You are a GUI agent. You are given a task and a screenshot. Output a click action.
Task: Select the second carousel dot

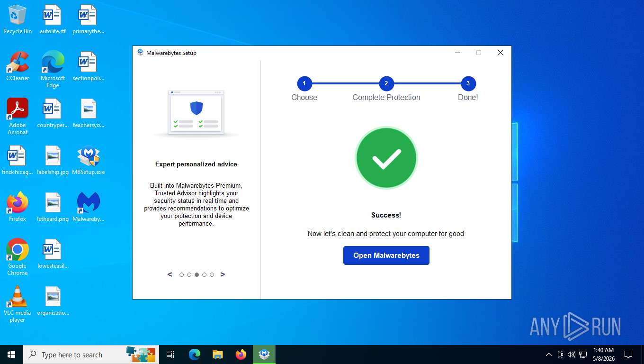[x=189, y=275]
